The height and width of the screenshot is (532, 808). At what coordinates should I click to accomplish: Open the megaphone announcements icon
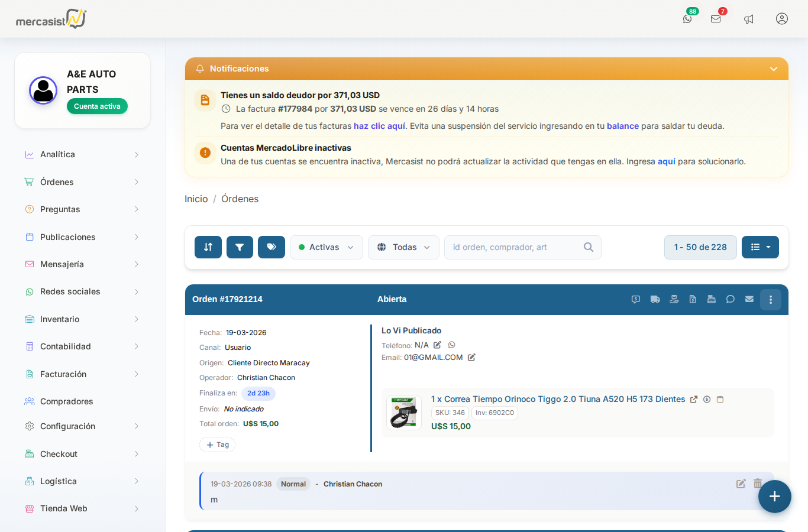coord(749,19)
